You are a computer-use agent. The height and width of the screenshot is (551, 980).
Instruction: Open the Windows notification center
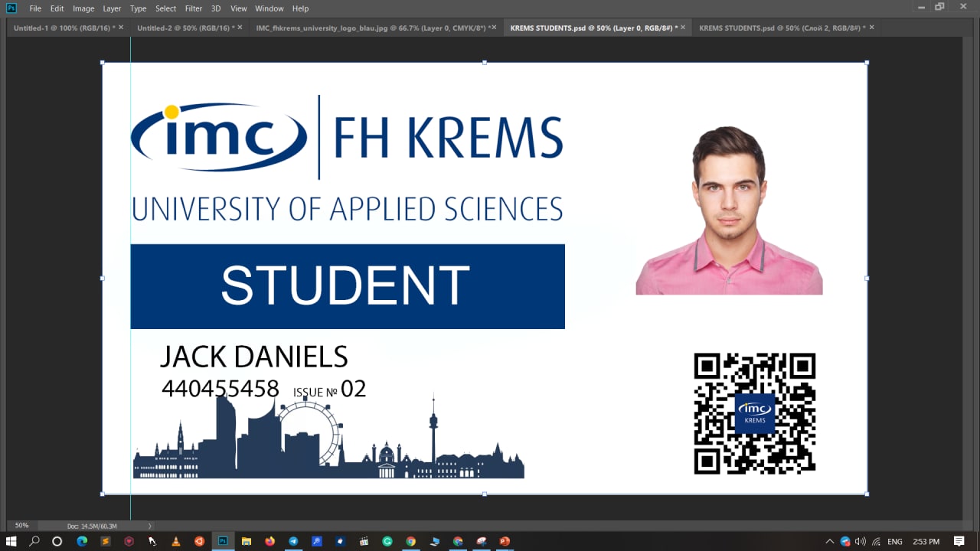[959, 541]
